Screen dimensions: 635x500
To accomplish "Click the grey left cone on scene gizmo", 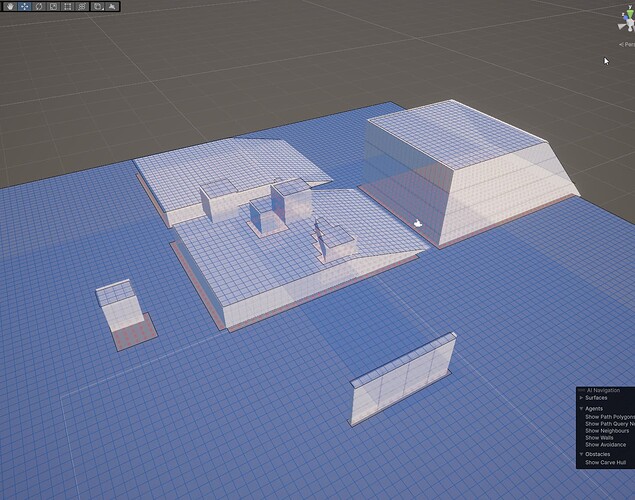I will tap(621, 27).
